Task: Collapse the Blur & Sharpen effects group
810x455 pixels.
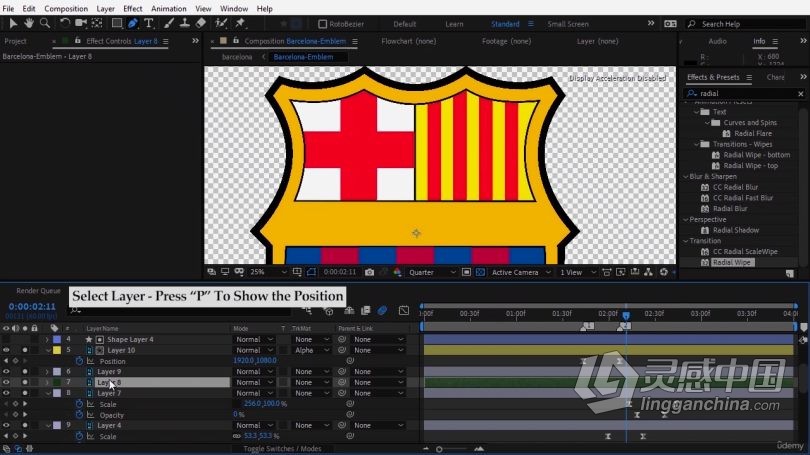Action: pos(686,177)
